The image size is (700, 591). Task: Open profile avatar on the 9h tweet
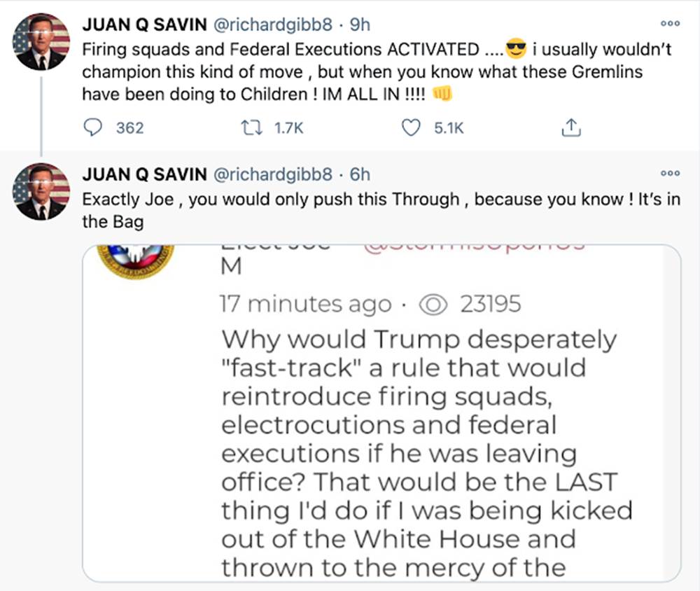[x=41, y=42]
